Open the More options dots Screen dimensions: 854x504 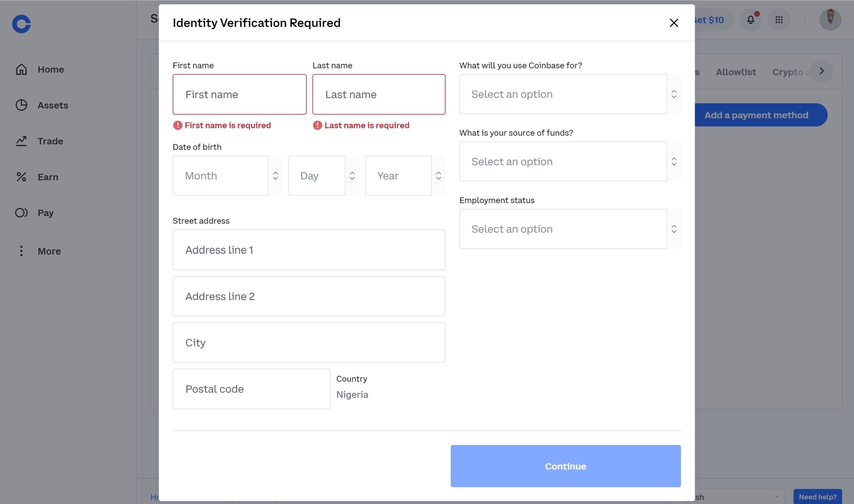(21, 251)
